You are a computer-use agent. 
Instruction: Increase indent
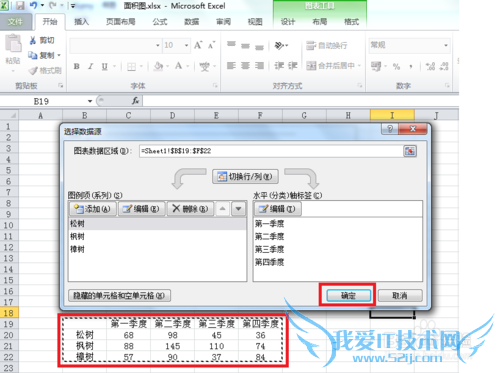point(292,66)
